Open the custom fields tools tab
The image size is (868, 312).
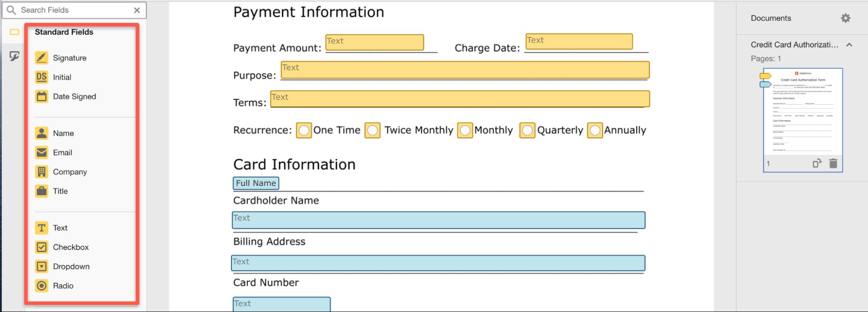tap(14, 56)
